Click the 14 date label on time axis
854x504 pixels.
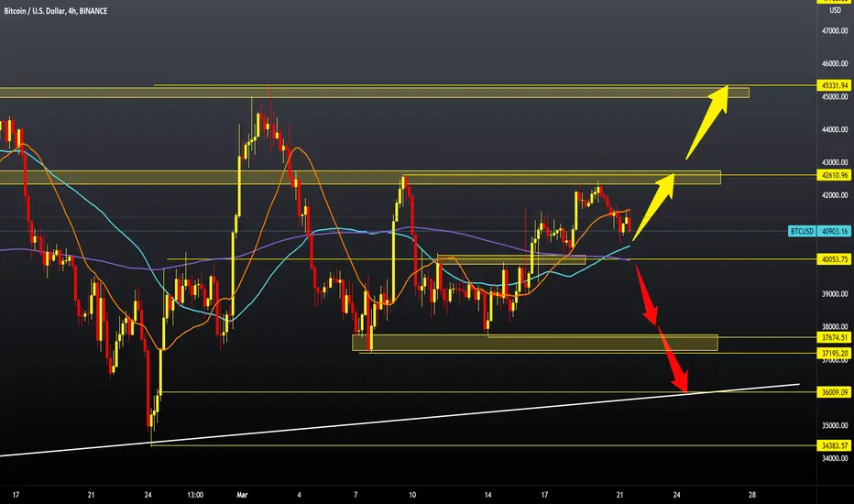[487, 495]
